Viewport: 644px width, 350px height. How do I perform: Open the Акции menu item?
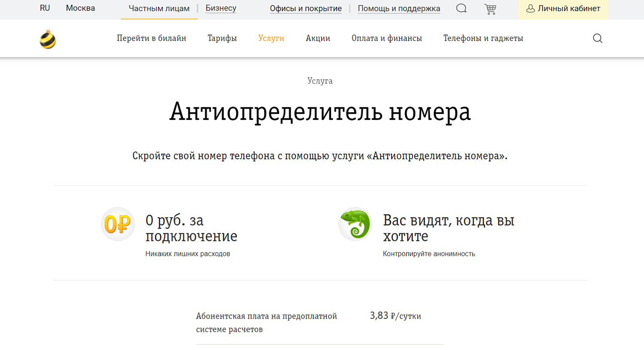tap(318, 38)
